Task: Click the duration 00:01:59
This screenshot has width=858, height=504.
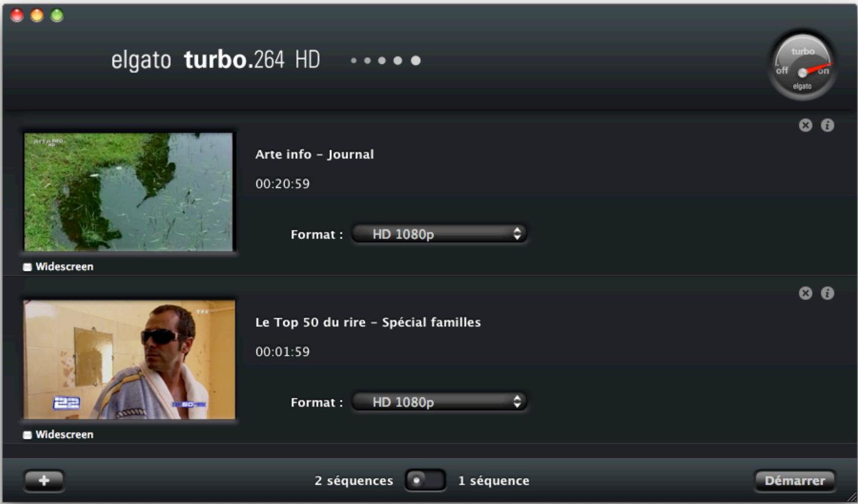Action: click(282, 352)
